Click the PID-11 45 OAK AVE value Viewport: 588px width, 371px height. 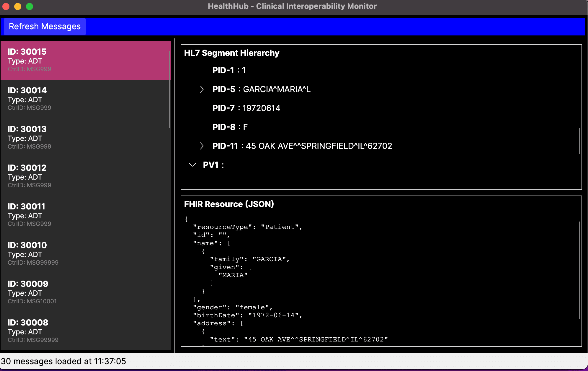(x=319, y=146)
